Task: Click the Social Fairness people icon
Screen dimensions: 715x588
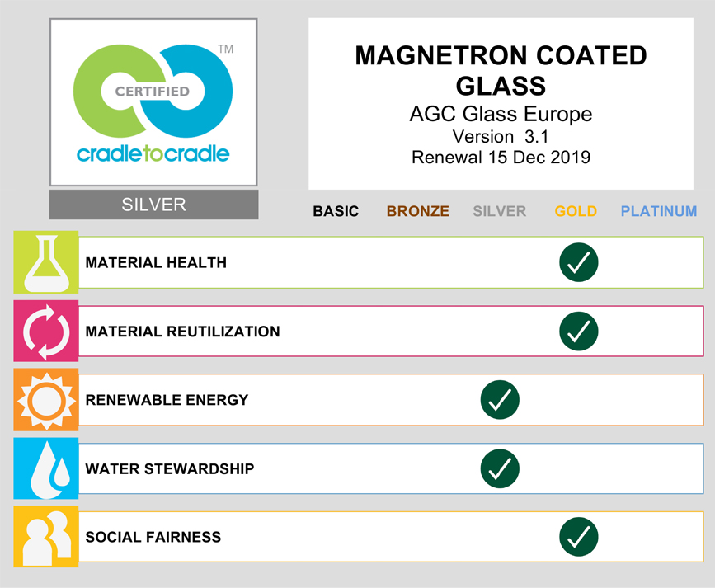Action: [46, 537]
